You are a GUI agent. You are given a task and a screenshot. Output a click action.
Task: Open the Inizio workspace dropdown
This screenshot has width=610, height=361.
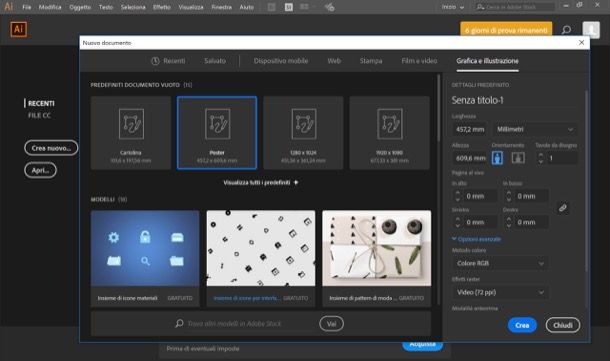point(453,7)
